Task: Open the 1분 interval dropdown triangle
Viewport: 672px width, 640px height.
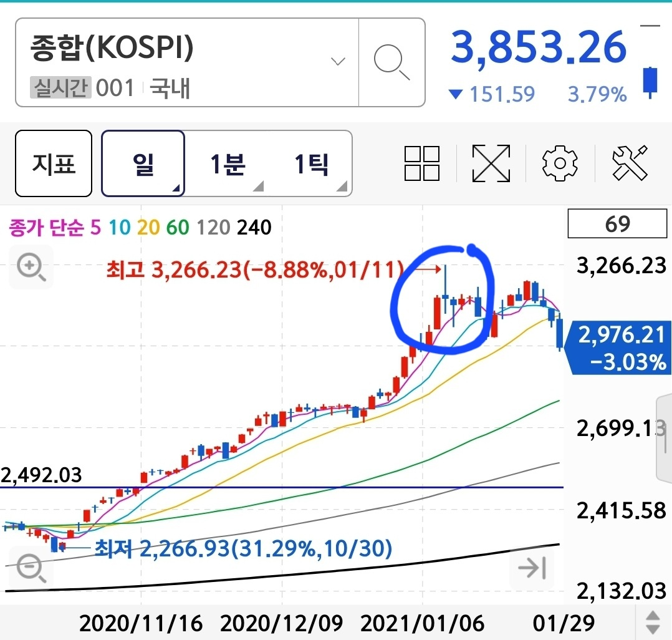Action: click(x=259, y=186)
